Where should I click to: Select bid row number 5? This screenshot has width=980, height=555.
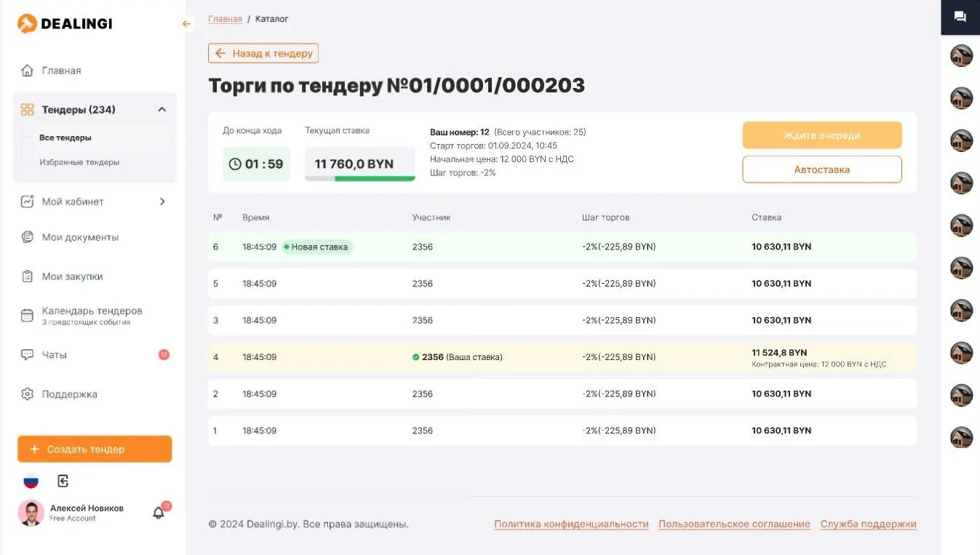click(x=562, y=284)
